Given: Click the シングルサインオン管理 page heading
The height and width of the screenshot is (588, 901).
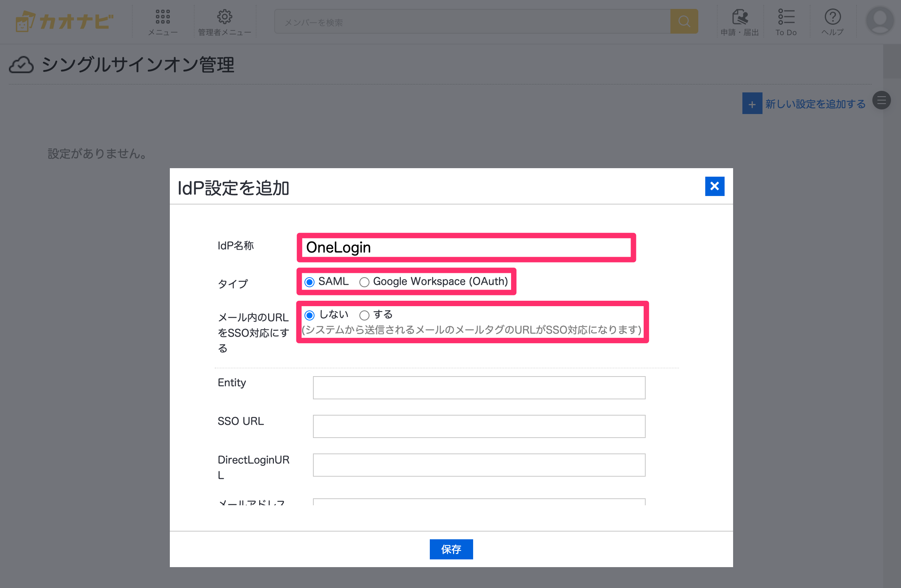Looking at the screenshot, I should (138, 65).
